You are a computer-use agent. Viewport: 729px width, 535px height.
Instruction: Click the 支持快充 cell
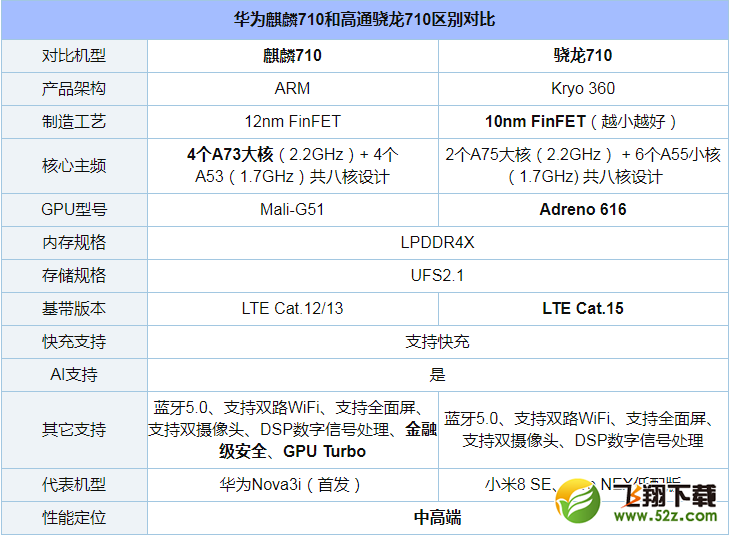pyautogui.click(x=437, y=342)
